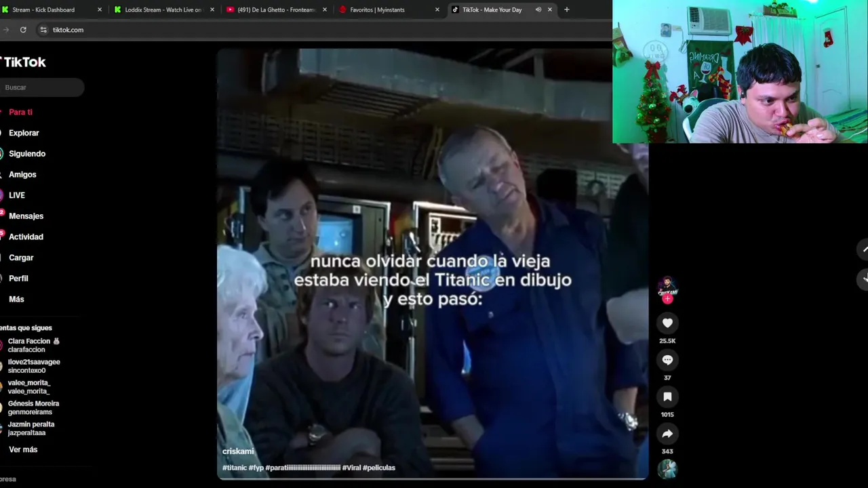Screen dimensions: 868x488
Task: Click the 25.5K likes count
Action: tap(667, 341)
